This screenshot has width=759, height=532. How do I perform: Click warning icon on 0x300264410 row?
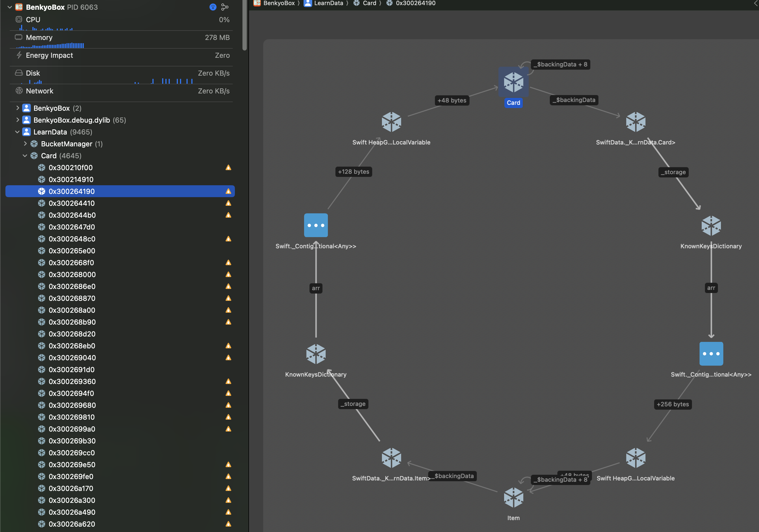[228, 203]
